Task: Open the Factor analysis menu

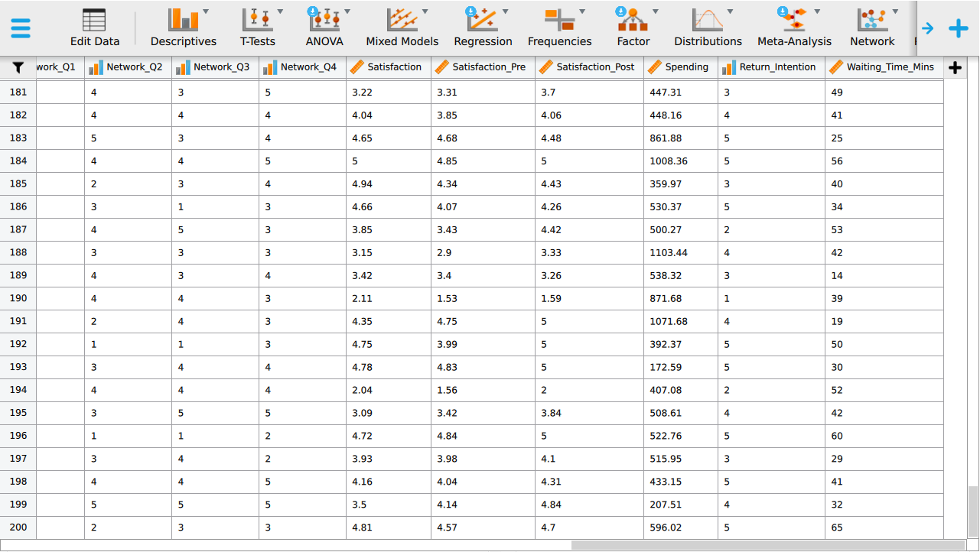Action: tap(633, 28)
